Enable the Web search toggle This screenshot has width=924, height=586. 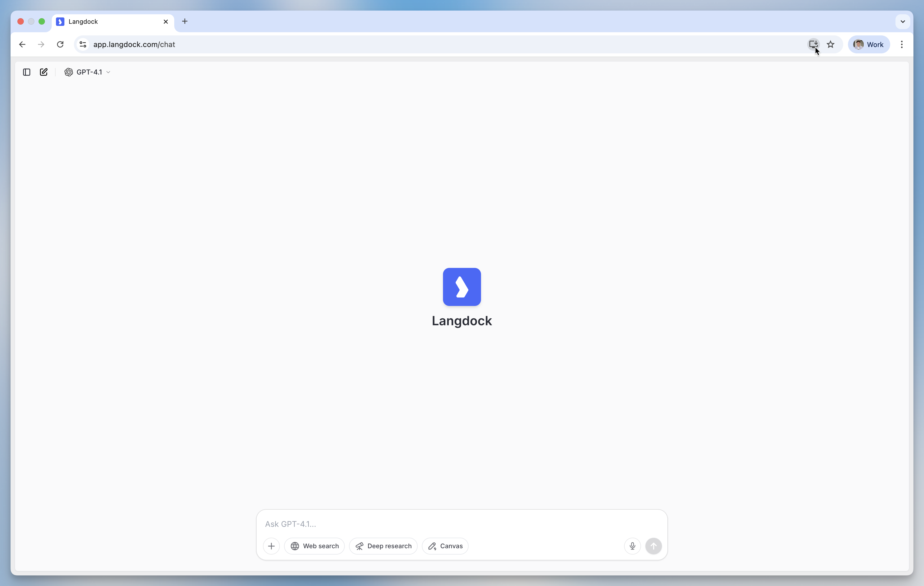pyautogui.click(x=314, y=546)
